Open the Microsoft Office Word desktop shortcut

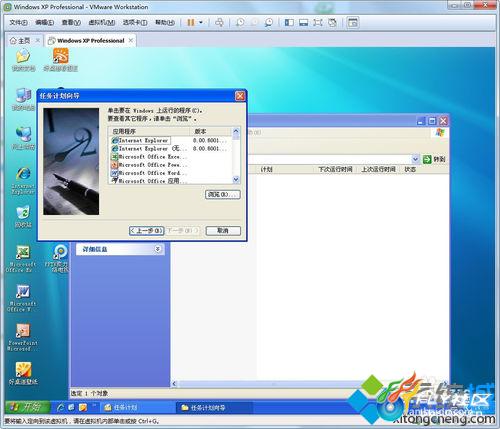(x=22, y=298)
